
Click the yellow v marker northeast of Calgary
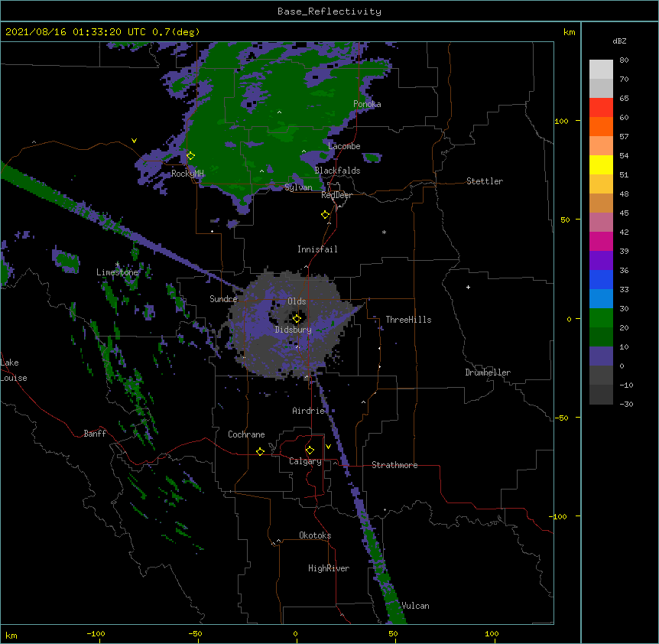[x=328, y=447]
